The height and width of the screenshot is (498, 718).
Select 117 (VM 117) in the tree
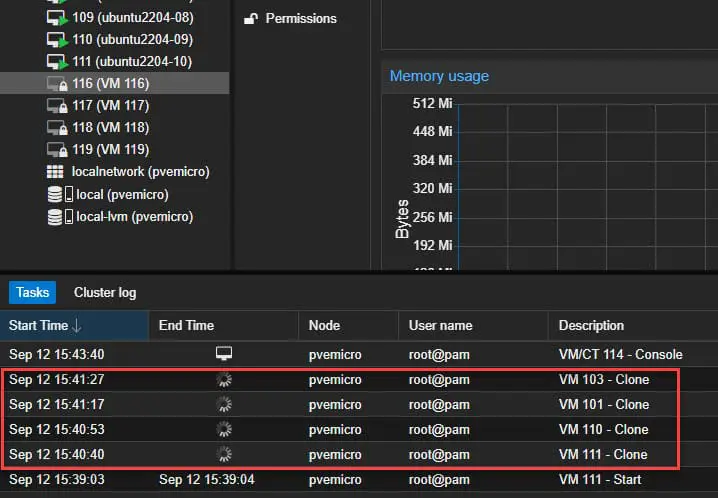tap(110, 106)
